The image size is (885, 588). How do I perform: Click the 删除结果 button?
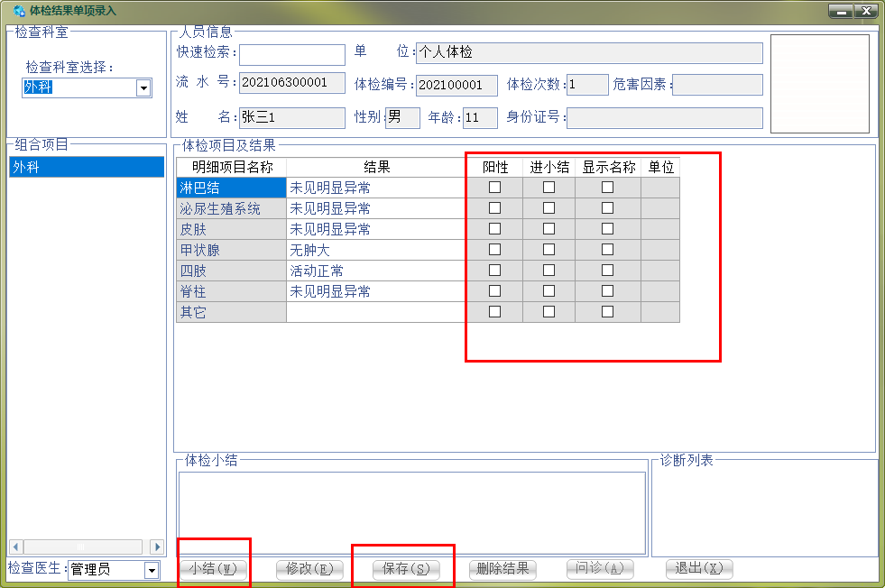point(502,569)
